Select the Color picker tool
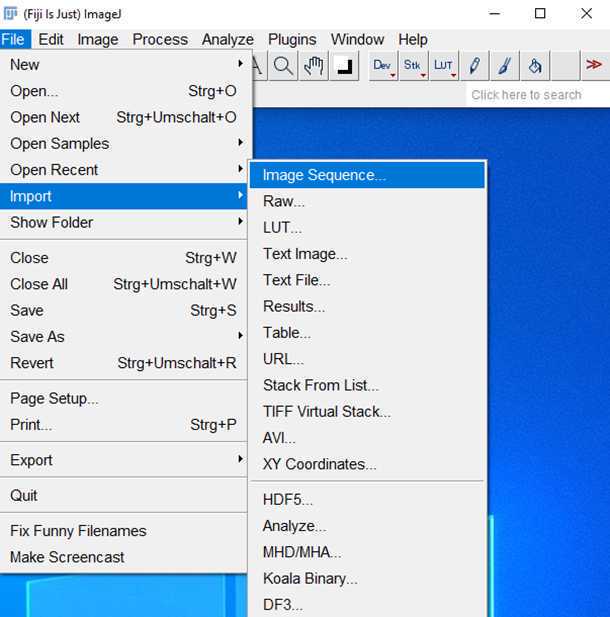Viewport: 610px width, 617px height. (344, 66)
